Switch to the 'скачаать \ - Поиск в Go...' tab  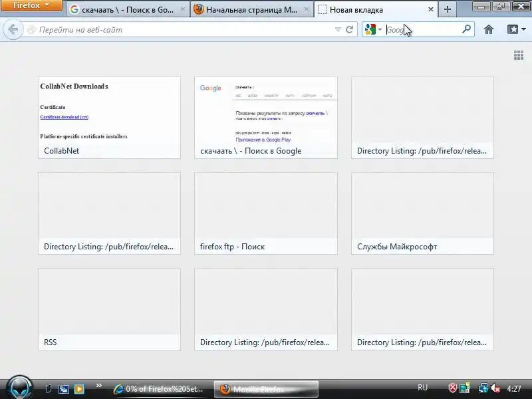(x=128, y=10)
